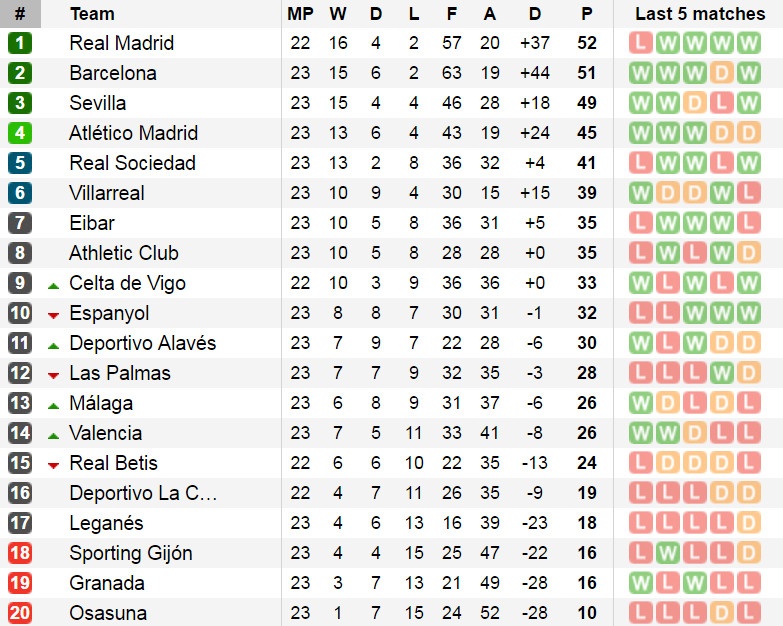The height and width of the screenshot is (626, 783).
Task: Open the Villarreal team page
Action: (106, 193)
